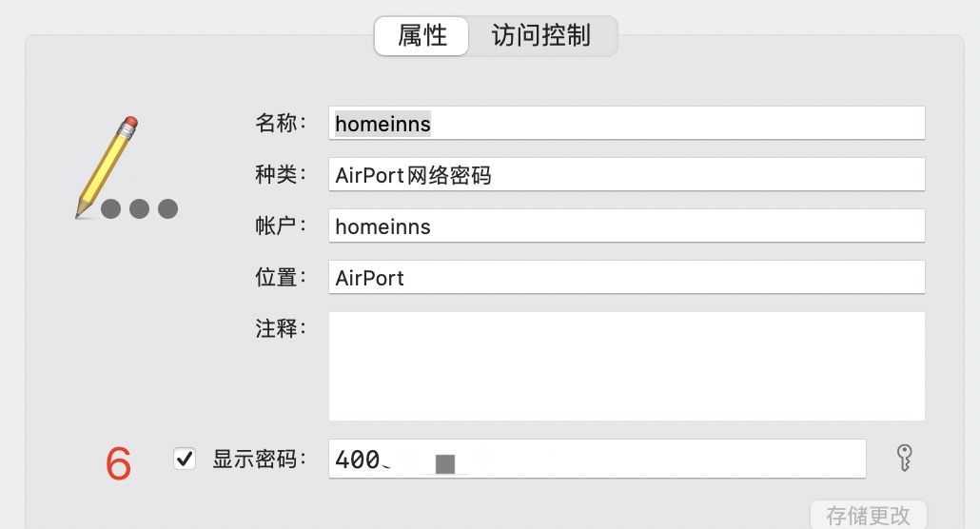Open the 访问控制 tab
This screenshot has width=980, height=529.
pyautogui.click(x=541, y=36)
